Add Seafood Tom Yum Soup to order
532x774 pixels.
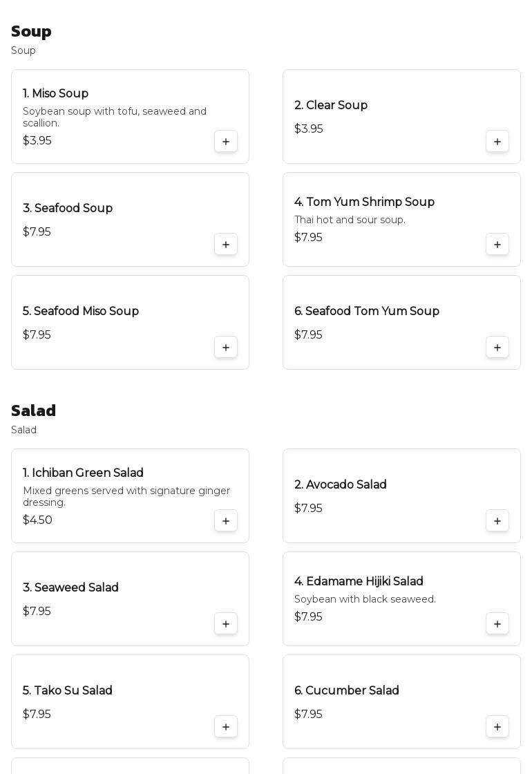497,348
